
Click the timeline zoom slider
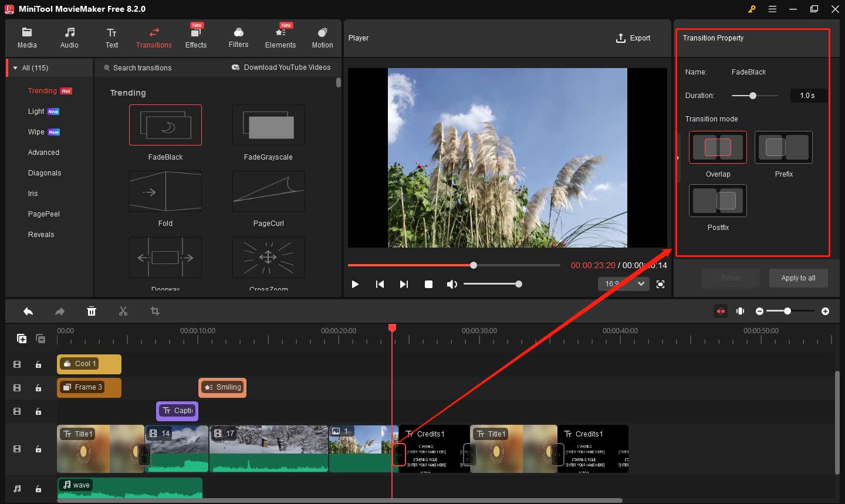(790, 311)
